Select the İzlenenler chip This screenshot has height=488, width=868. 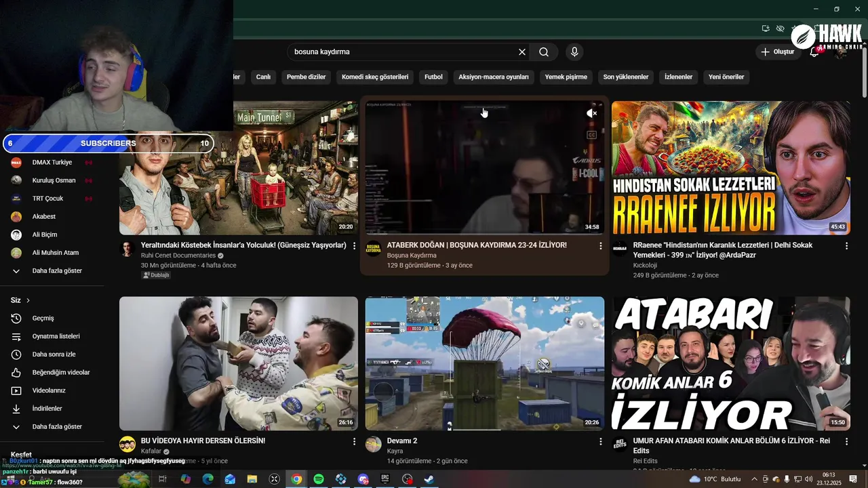click(678, 77)
